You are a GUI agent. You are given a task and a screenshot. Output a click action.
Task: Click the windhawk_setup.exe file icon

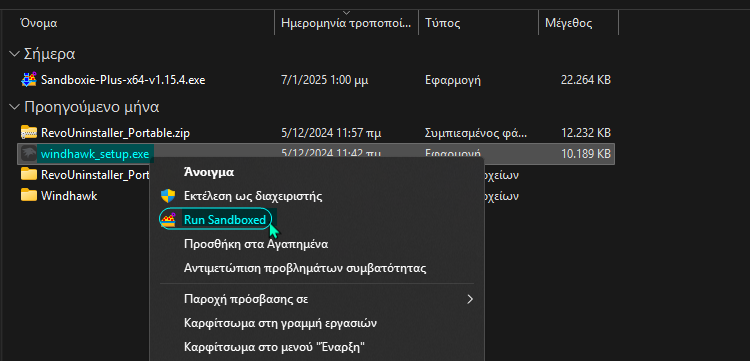(29, 154)
